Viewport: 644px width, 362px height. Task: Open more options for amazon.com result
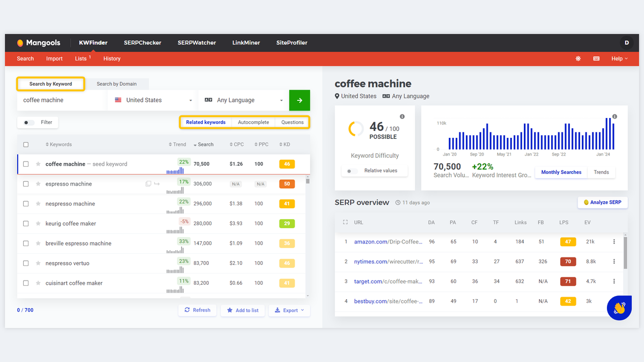[x=614, y=242]
